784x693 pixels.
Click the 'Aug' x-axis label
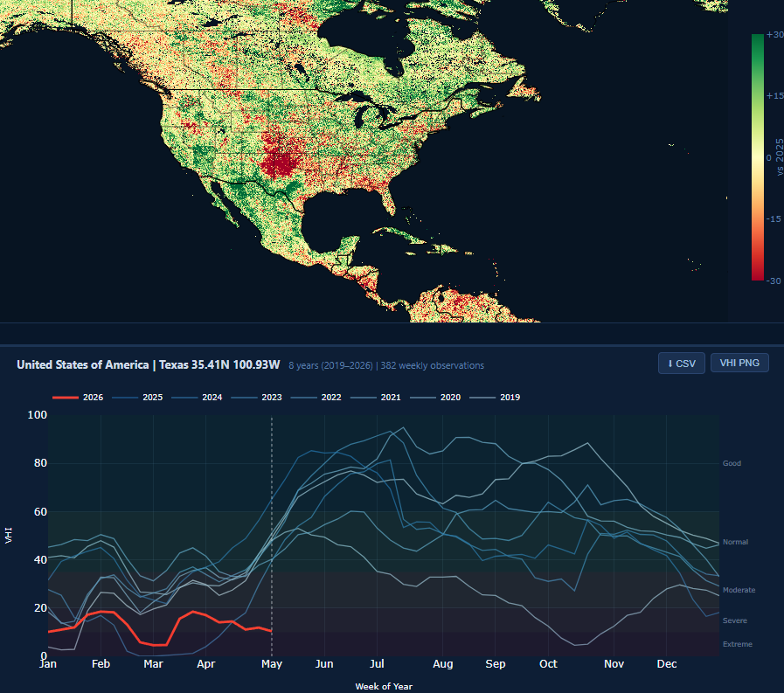point(442,664)
